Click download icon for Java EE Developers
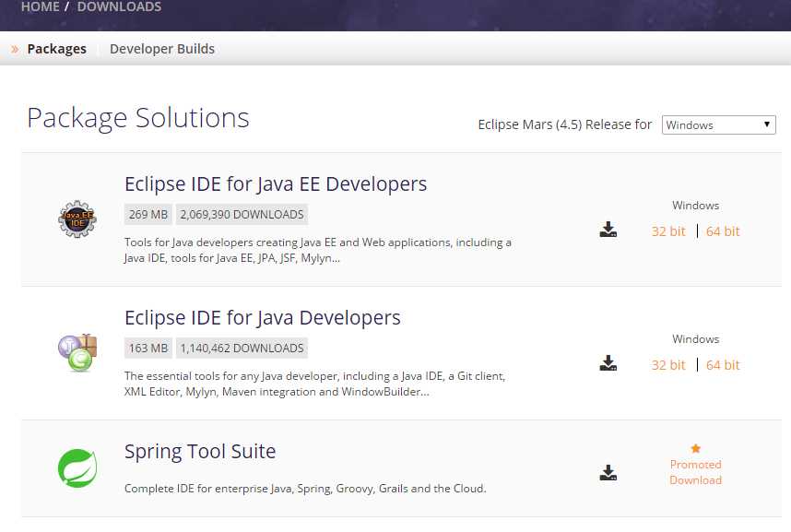 (608, 230)
